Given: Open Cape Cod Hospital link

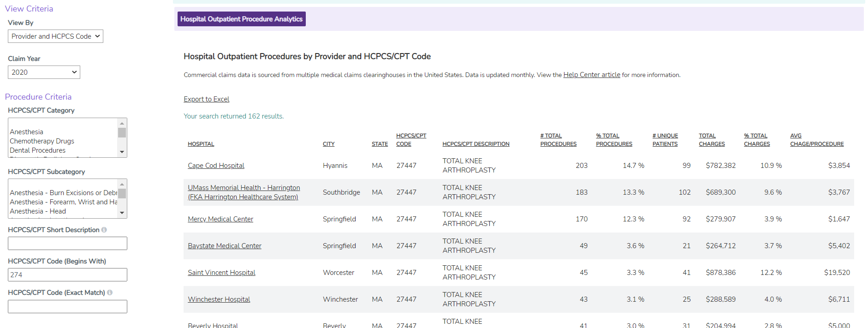Looking at the screenshot, I should [216, 166].
